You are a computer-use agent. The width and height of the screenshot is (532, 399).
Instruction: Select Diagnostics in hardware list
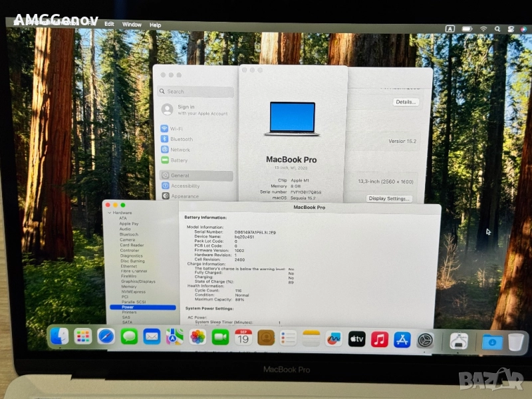pos(131,256)
